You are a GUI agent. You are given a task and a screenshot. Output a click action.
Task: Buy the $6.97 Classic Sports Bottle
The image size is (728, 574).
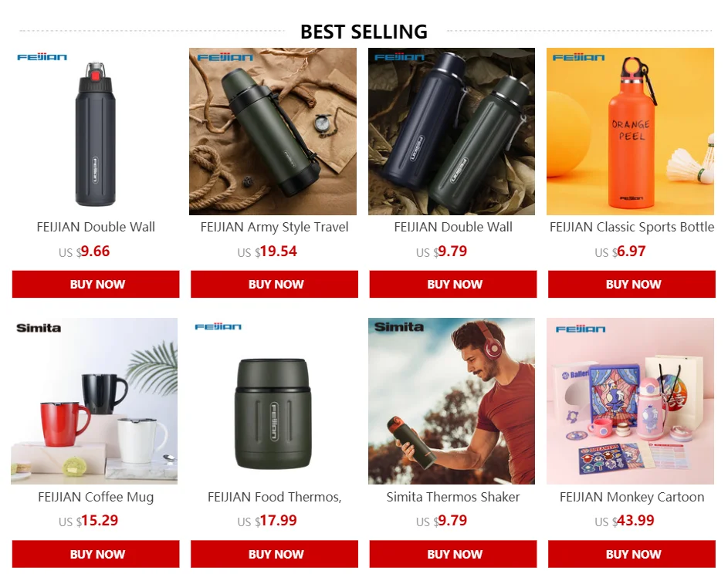point(632,284)
